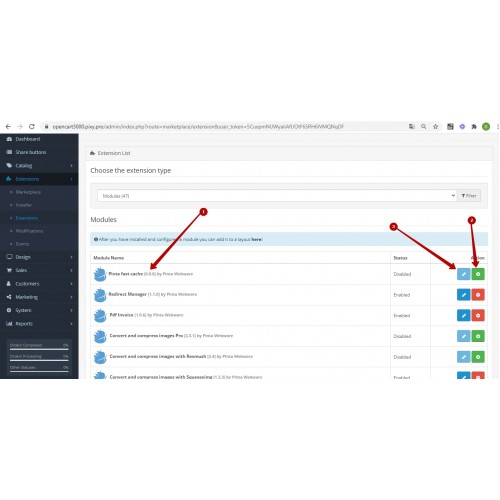Click the Filter button

(469, 196)
